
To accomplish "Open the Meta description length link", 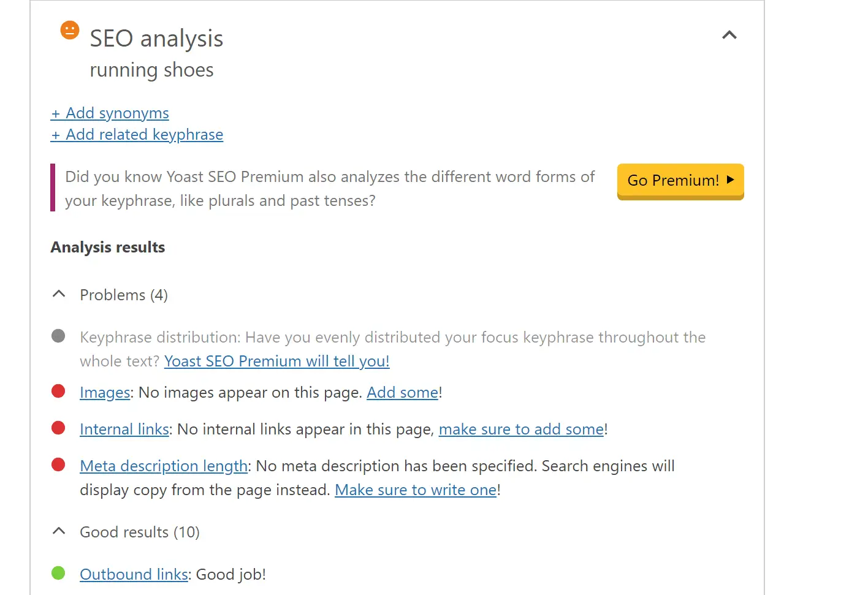I will click(164, 466).
